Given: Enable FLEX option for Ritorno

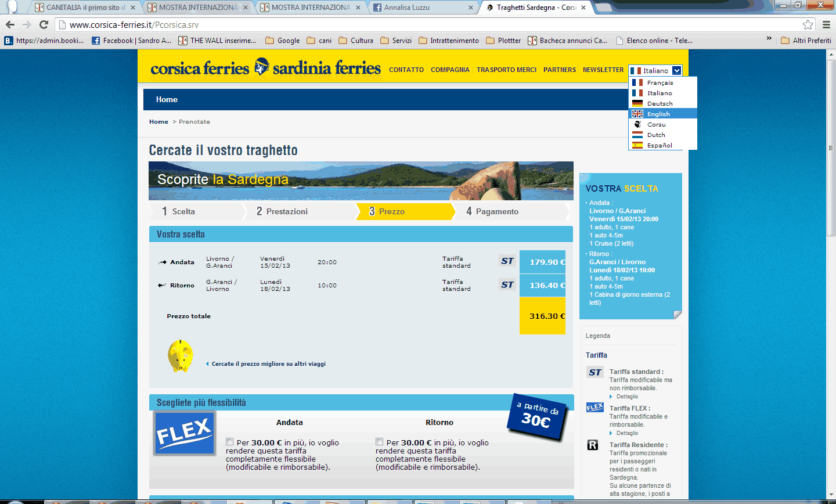Looking at the screenshot, I should pyautogui.click(x=380, y=442).
